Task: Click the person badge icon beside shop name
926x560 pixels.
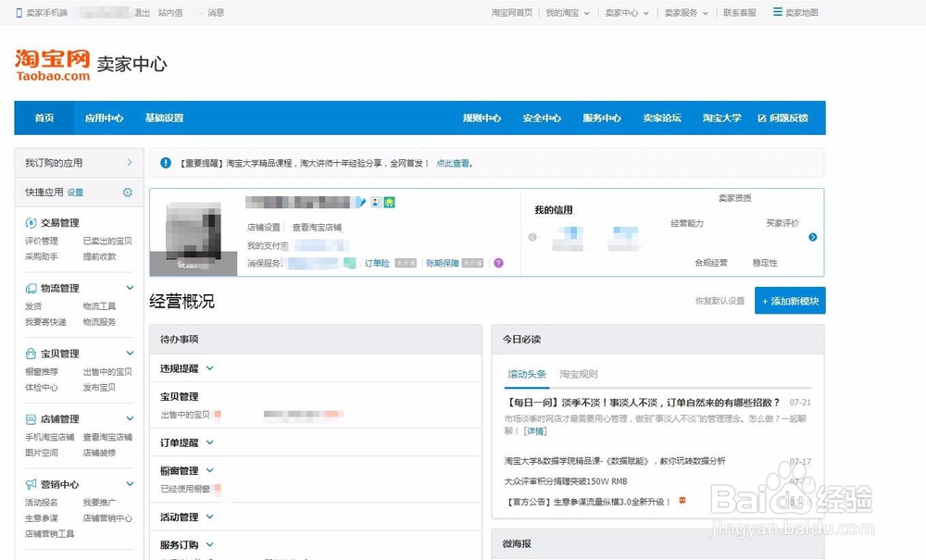Action: click(376, 203)
